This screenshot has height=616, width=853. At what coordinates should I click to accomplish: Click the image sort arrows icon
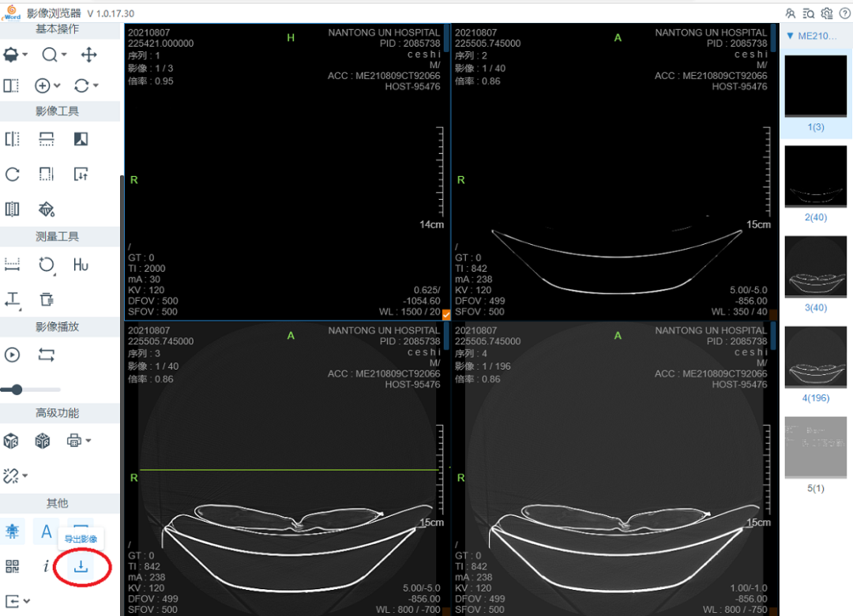[81, 174]
